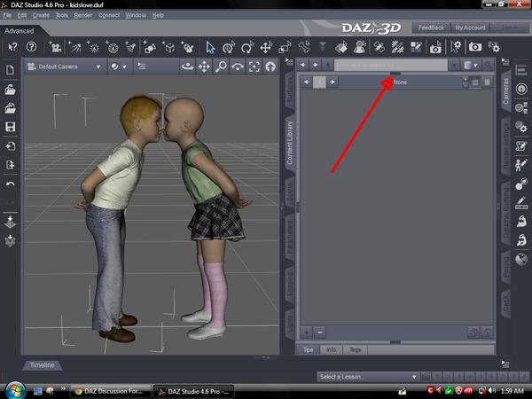This screenshot has width=532, height=399.
Task: Click the Render camera icon in top toolbar
Action: (x=475, y=47)
